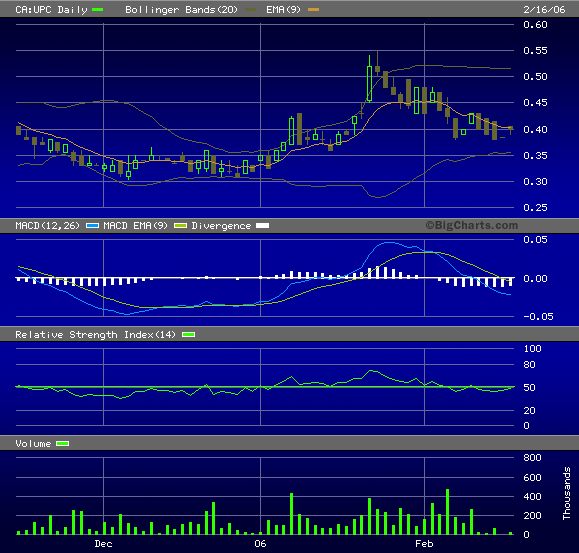Viewport: 579px width, 553px height.
Task: Click the 0.40 price axis label
Action: [535, 129]
